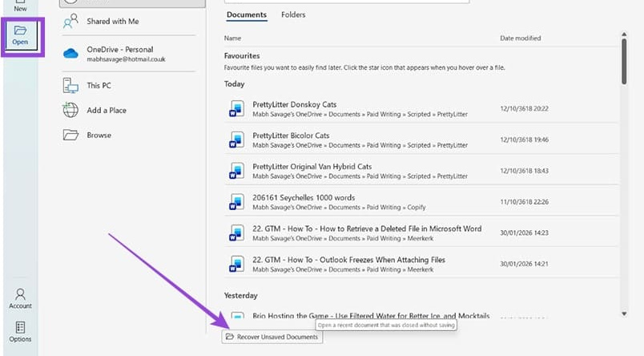
Task: Open PrettyLitter Original Van Hybrid Cats document
Action: (421, 171)
